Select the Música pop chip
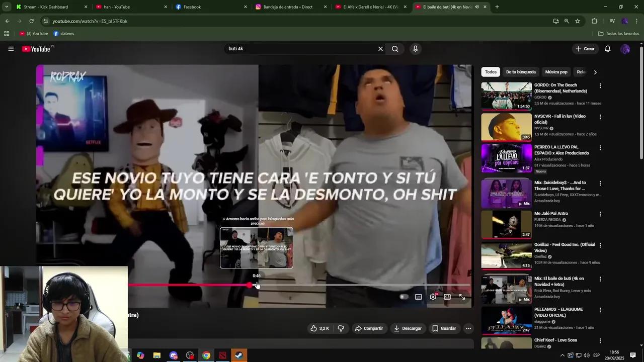 tap(556, 72)
